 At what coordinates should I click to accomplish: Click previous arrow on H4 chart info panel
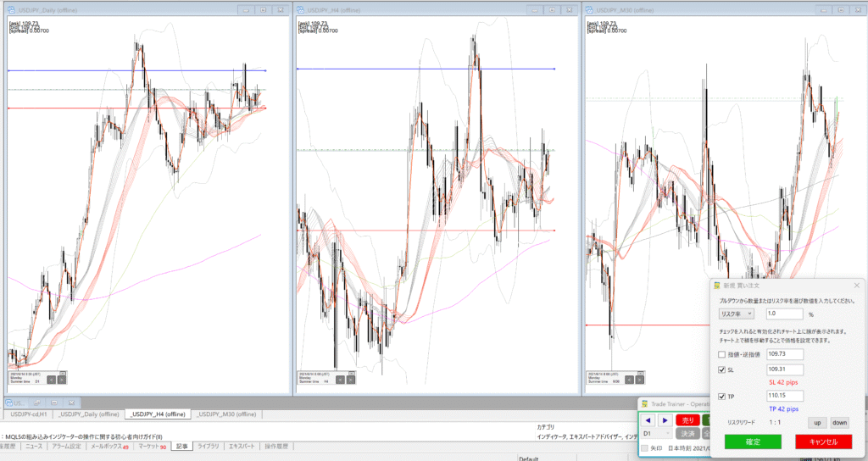pyautogui.click(x=341, y=380)
